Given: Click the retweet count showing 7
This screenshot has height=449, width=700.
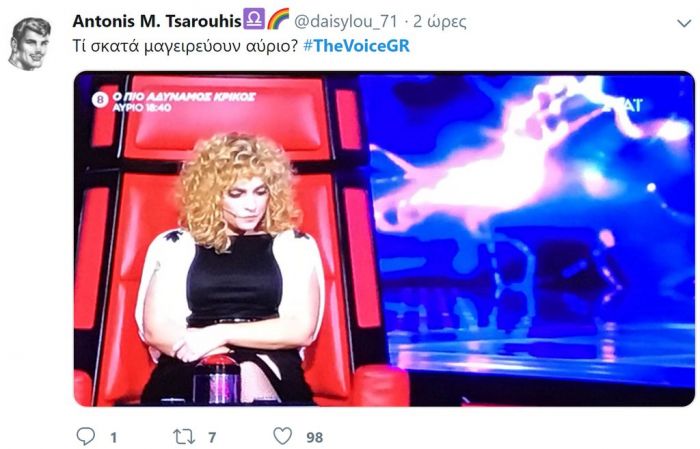Looking at the screenshot, I should [x=212, y=437].
